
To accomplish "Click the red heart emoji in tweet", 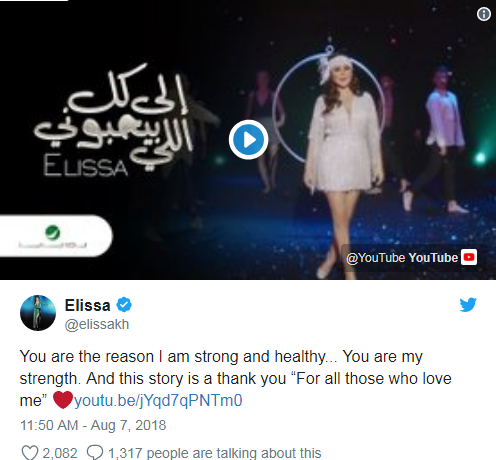I will (63, 400).
